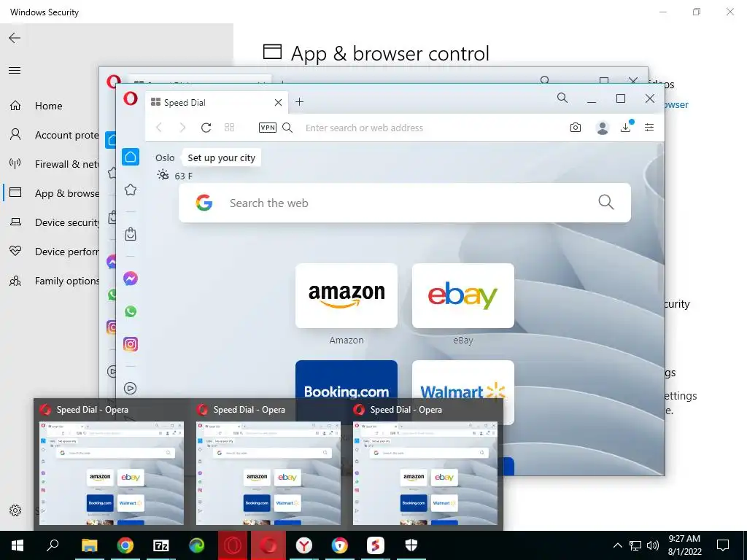This screenshot has height=560, width=747.
Task: Open taskbar search magnifier
Action: (53, 545)
